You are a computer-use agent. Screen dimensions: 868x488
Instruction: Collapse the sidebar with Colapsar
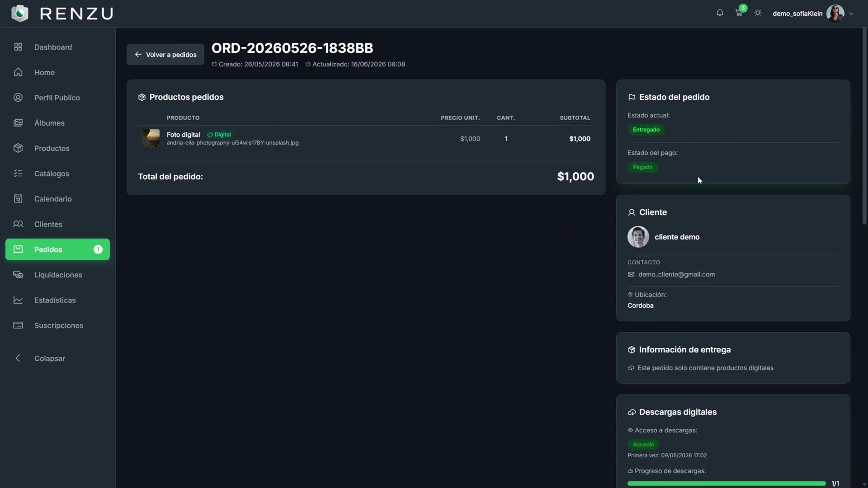pyautogui.click(x=57, y=358)
